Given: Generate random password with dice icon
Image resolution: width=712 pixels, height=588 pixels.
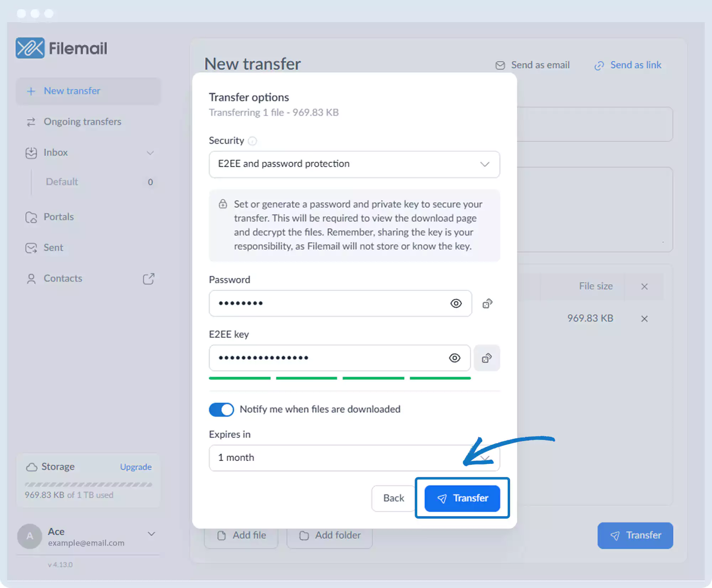Looking at the screenshot, I should coord(487,303).
